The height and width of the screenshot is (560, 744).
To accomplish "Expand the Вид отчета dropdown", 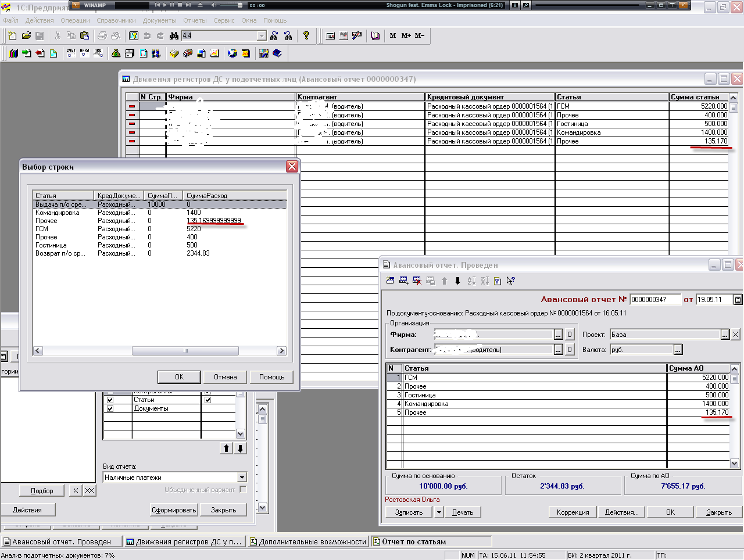I will pos(242,478).
